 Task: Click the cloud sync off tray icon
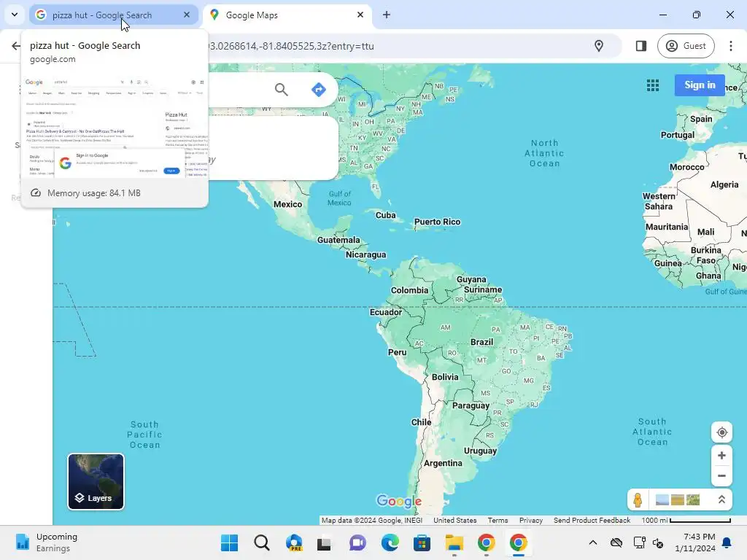pos(616,542)
